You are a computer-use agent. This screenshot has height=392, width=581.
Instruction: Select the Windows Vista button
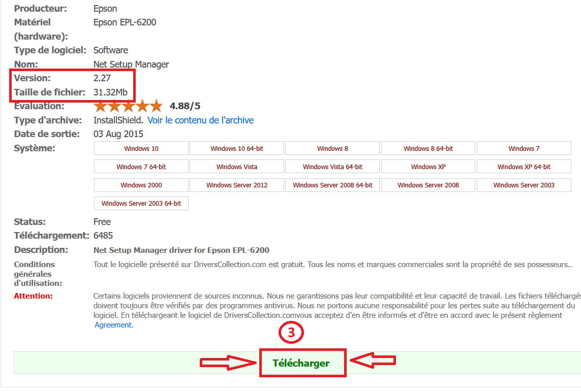(237, 167)
